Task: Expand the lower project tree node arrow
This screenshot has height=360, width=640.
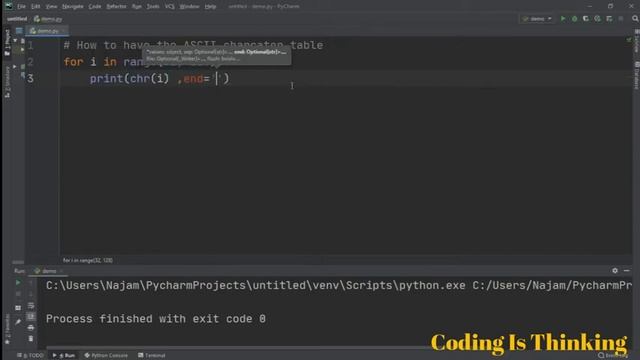Action: tap(15, 66)
